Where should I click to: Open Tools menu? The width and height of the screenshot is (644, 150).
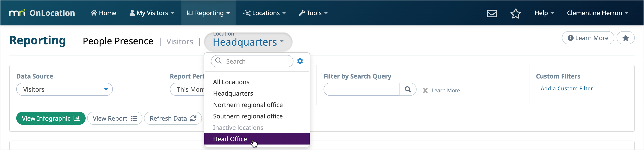313,13
